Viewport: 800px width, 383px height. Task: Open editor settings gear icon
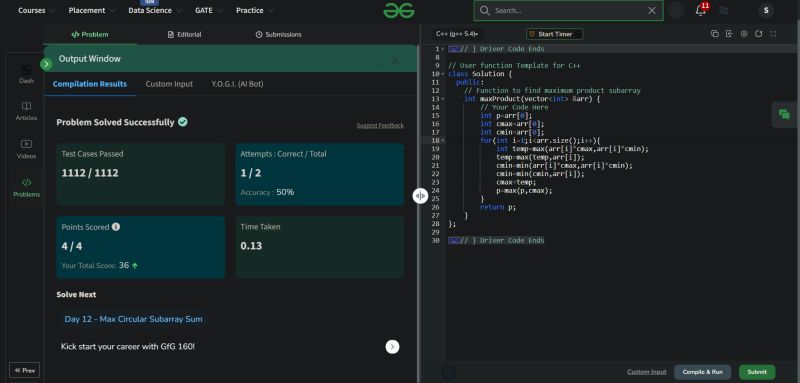click(744, 34)
